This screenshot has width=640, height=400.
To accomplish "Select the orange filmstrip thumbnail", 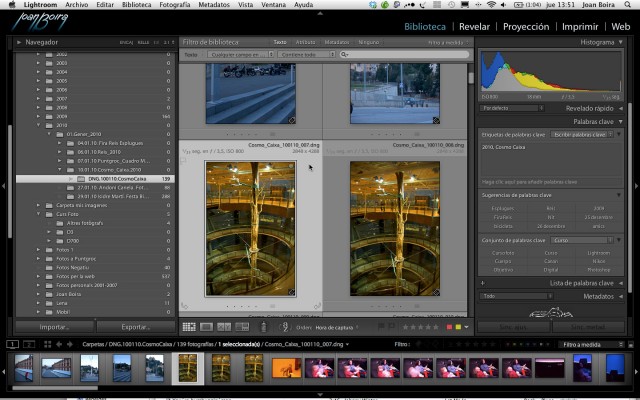I will (x=286, y=368).
